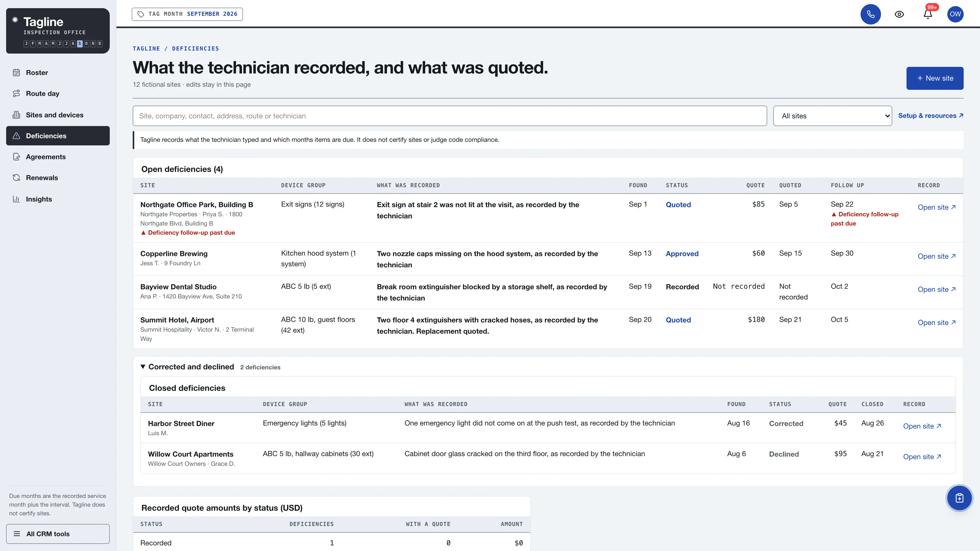The width and height of the screenshot is (980, 551).
Task: Click the All CRM tools button
Action: click(58, 533)
